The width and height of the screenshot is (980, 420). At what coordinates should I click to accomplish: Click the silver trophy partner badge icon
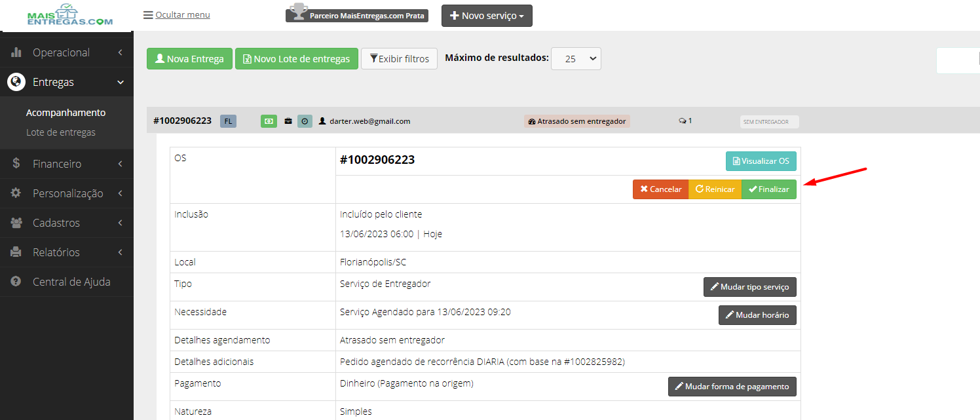pos(299,12)
